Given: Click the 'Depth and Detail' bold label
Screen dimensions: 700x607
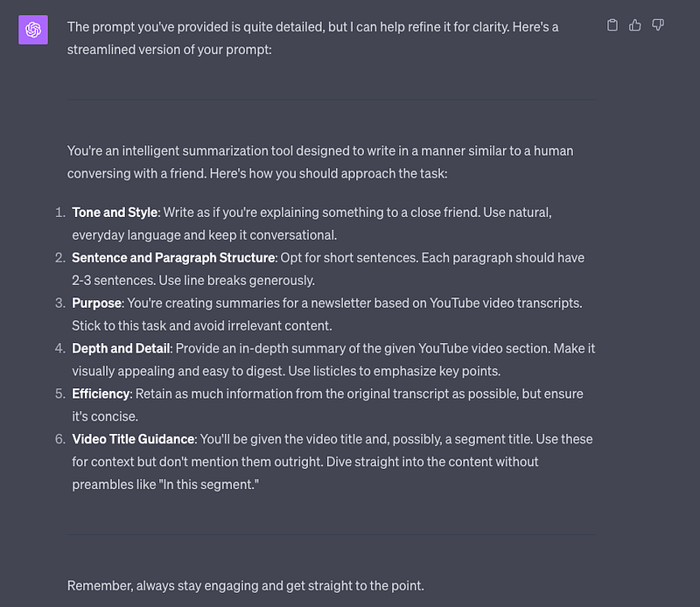Looking at the screenshot, I should coord(121,349).
